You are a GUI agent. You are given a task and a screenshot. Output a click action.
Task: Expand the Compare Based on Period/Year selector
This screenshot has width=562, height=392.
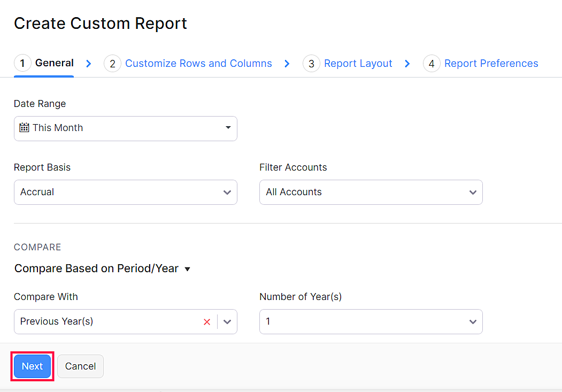[187, 269]
